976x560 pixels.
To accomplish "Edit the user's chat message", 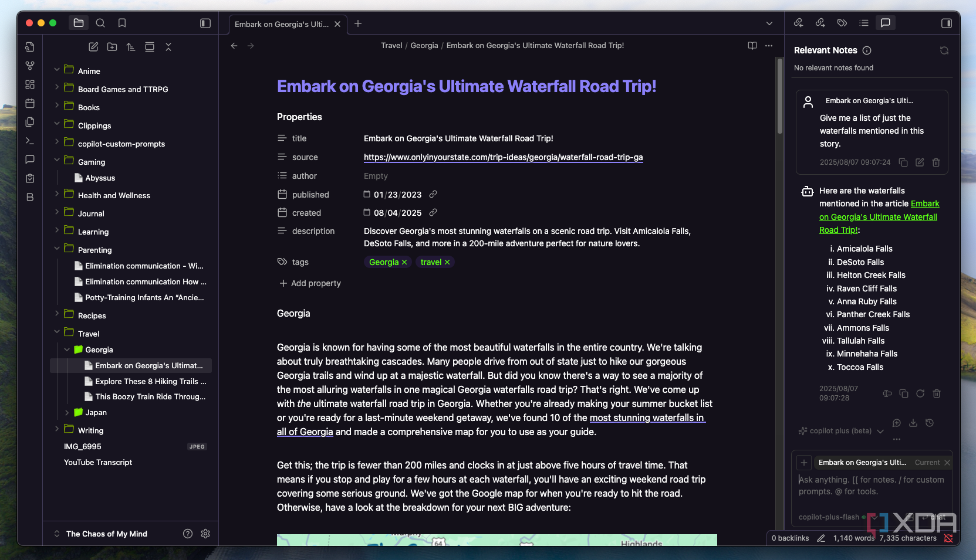I will click(x=920, y=162).
